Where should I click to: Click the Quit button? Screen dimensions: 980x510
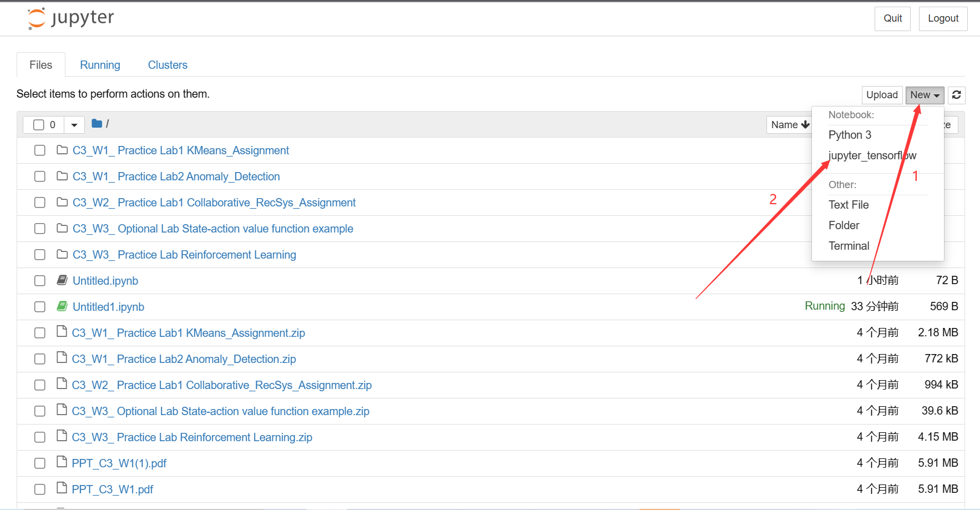pos(892,18)
